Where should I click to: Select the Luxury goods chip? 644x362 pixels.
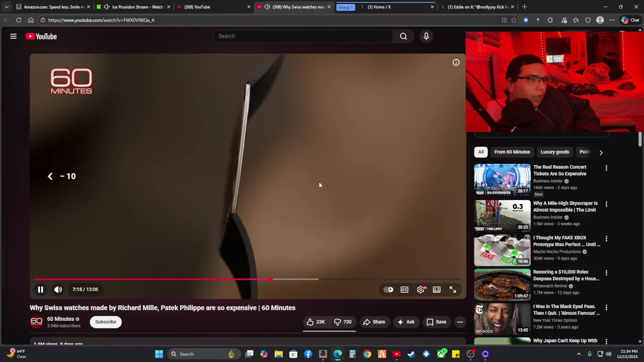pos(554,152)
